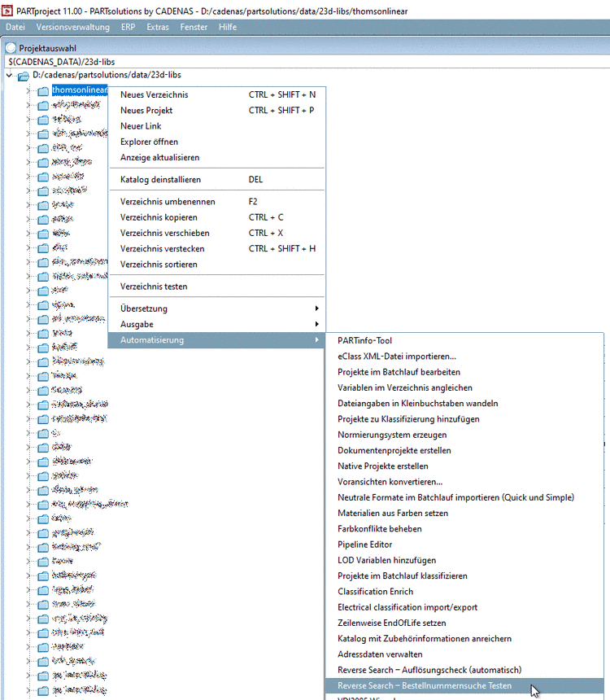Click the Ausgabe submenu arrow
The width and height of the screenshot is (610, 700).
click(317, 324)
